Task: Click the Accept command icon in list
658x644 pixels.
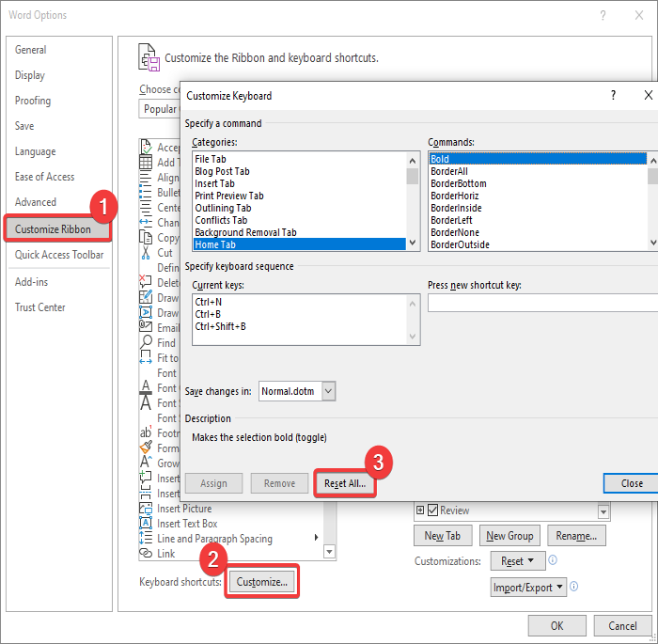Action: (x=146, y=148)
